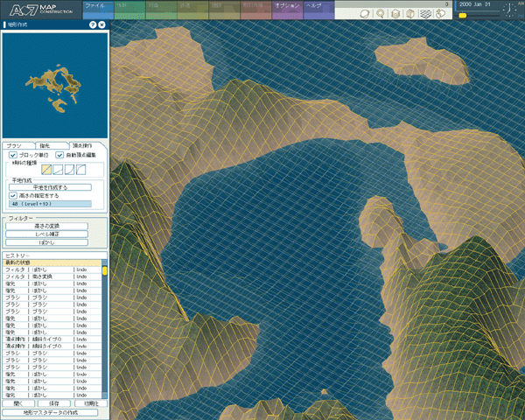This screenshot has width=525, height=420.
Task: Click the analog clock icon
Action: pos(509,10)
